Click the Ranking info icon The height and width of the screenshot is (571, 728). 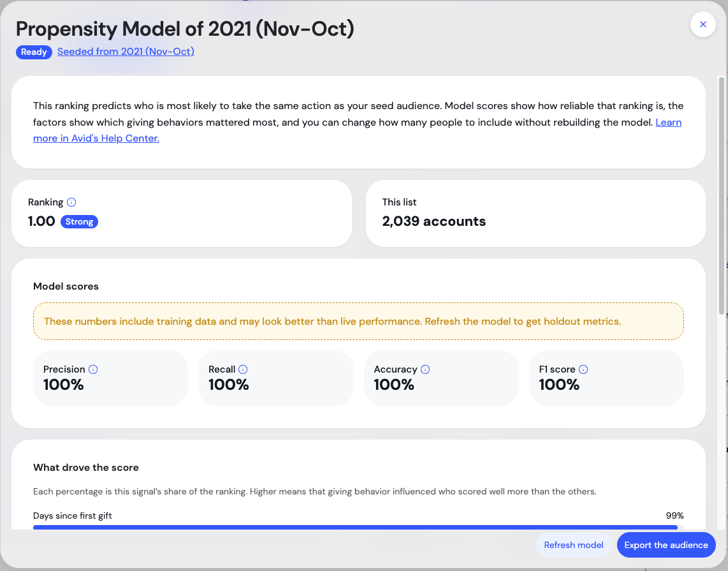[71, 202]
